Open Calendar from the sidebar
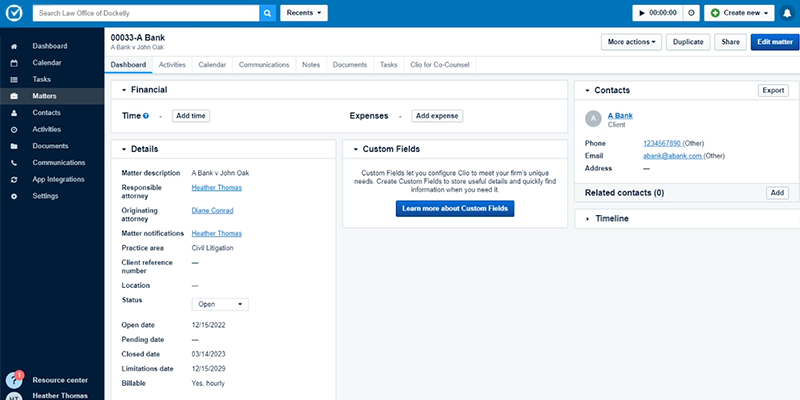Screen dimensions: 800x400 (x=48, y=63)
